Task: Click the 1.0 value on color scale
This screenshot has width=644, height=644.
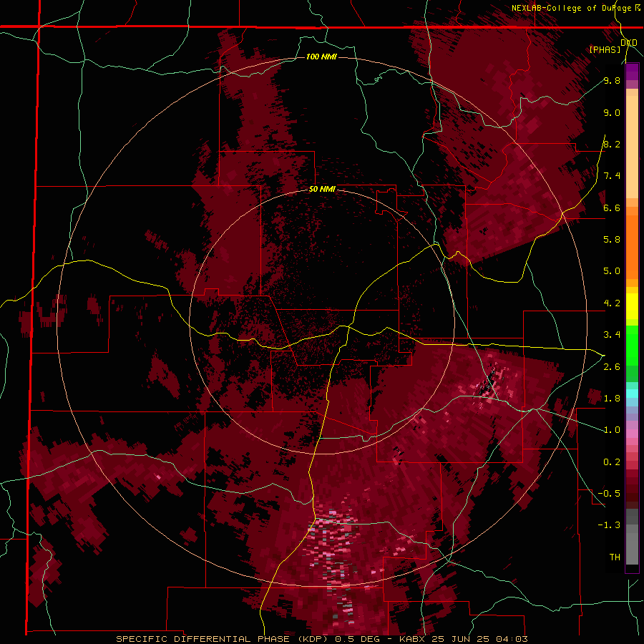Action: click(612, 430)
